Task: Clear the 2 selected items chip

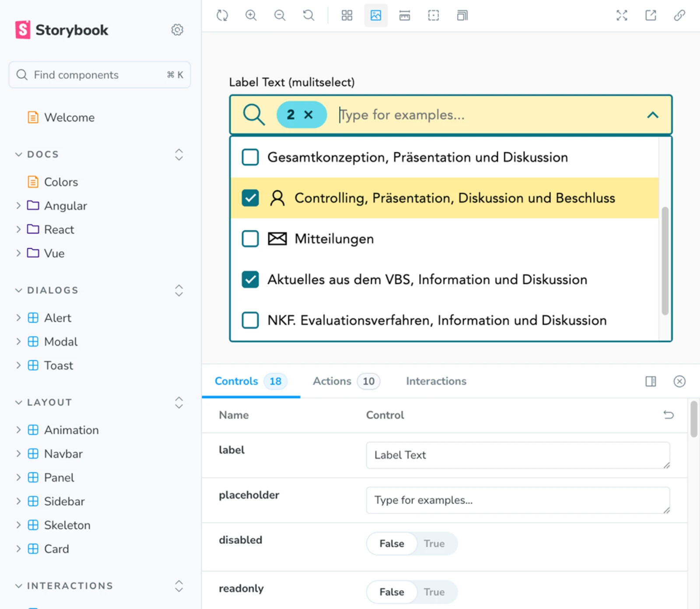Action: (308, 115)
